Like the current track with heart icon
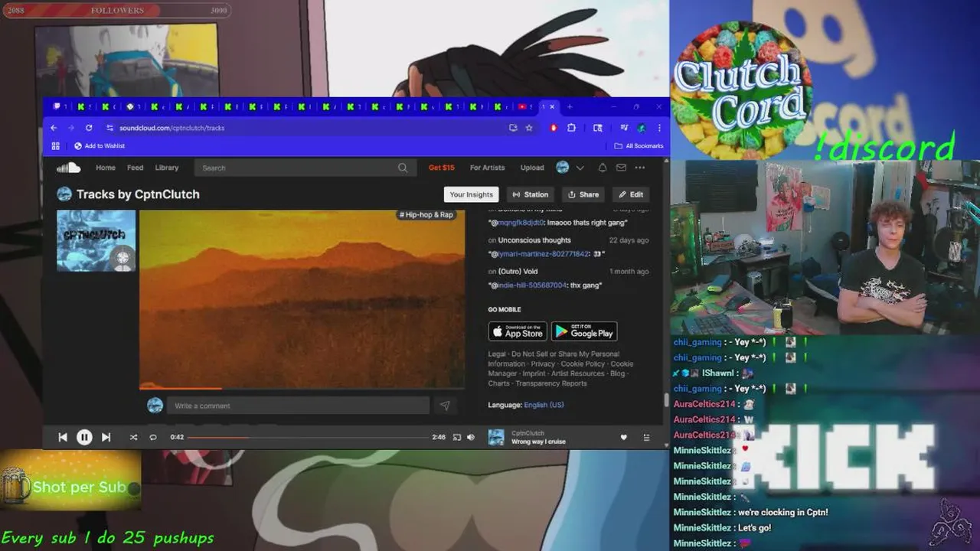Image resolution: width=980 pixels, height=551 pixels. coord(623,437)
